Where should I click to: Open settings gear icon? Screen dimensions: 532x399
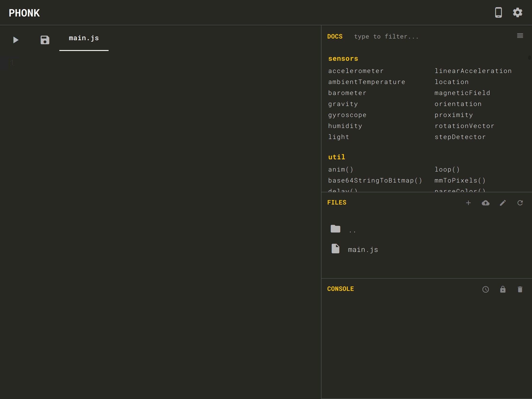(x=517, y=12)
